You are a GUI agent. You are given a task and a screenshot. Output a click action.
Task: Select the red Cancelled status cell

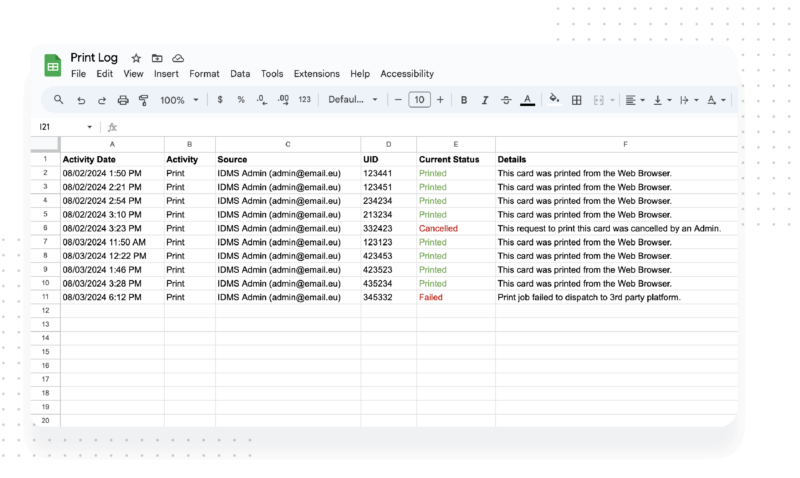coord(455,228)
